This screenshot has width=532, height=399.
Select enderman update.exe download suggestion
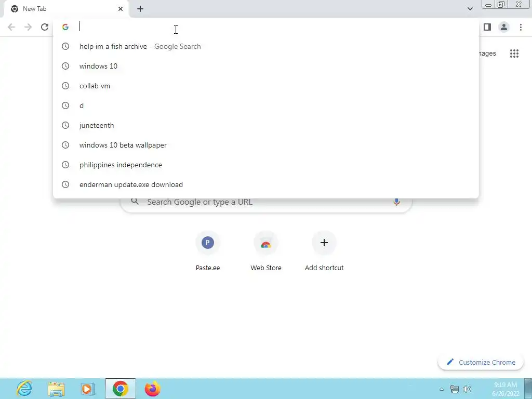tap(266, 184)
